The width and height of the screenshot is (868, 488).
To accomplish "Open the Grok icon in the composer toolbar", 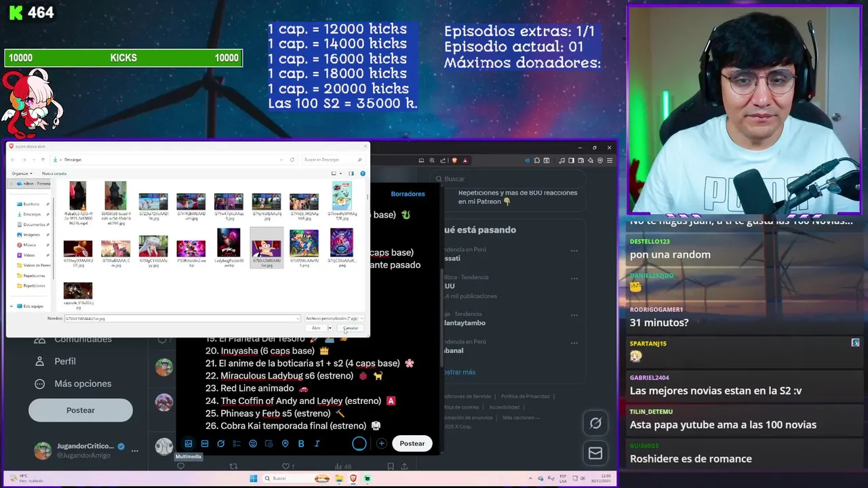I will click(221, 444).
